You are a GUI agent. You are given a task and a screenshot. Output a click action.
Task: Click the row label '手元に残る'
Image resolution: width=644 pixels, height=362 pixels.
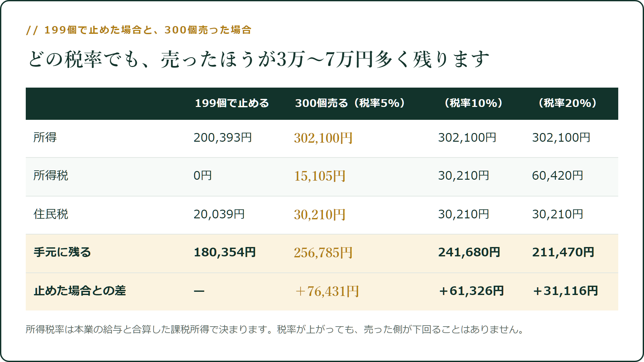62,252
